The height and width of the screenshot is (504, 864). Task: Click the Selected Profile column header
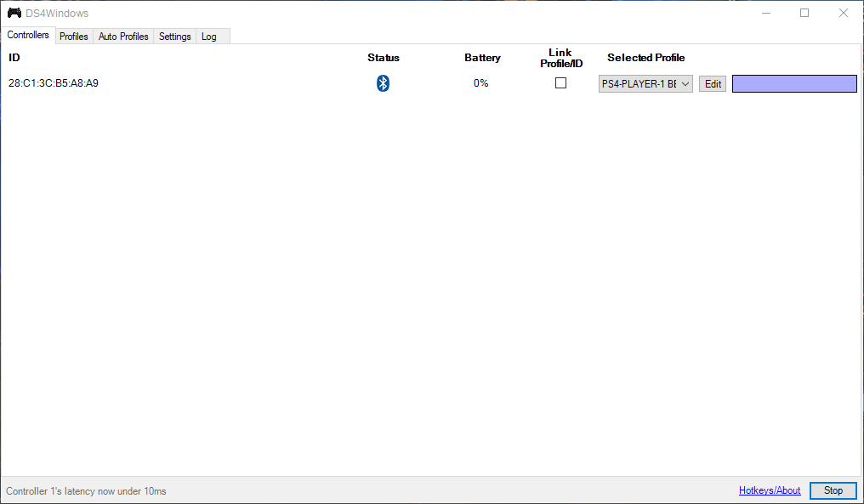click(x=645, y=57)
